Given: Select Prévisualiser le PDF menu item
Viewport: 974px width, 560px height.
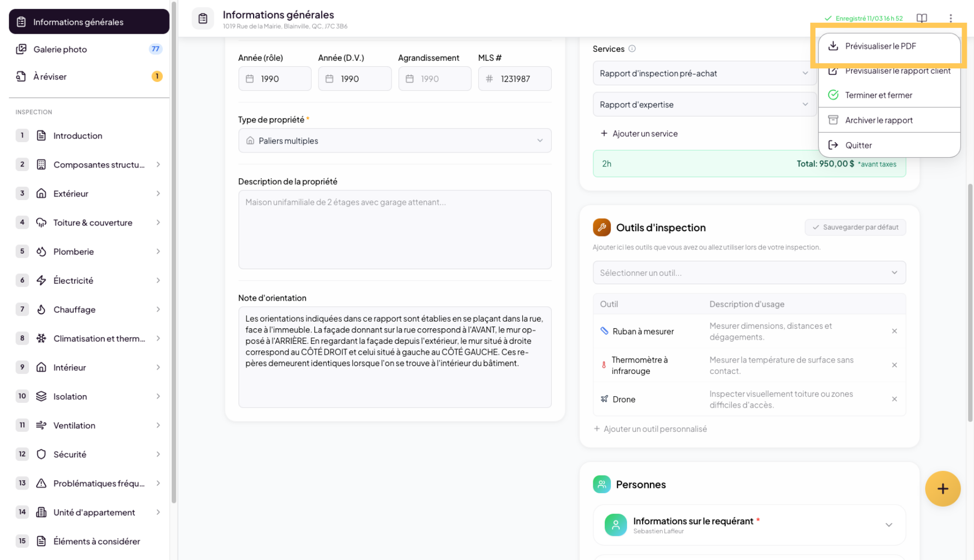Looking at the screenshot, I should point(880,46).
